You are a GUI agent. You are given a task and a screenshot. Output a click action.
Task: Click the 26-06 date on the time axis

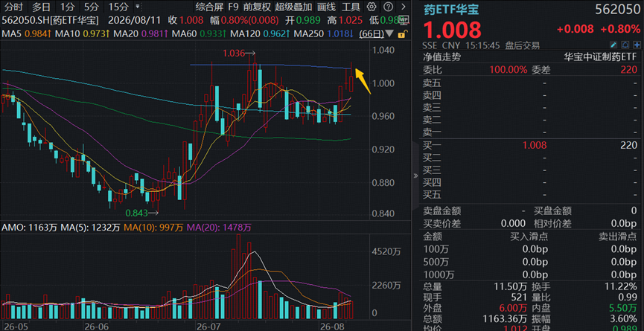(x=98, y=325)
